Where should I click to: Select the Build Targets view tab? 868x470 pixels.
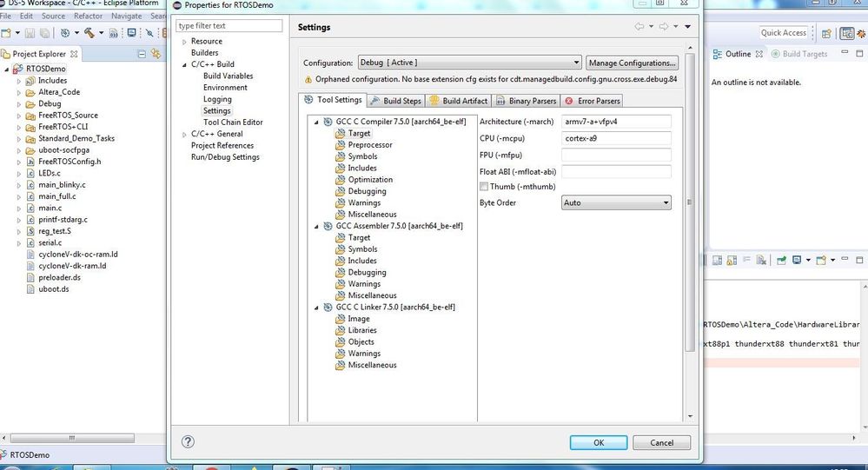coord(799,54)
